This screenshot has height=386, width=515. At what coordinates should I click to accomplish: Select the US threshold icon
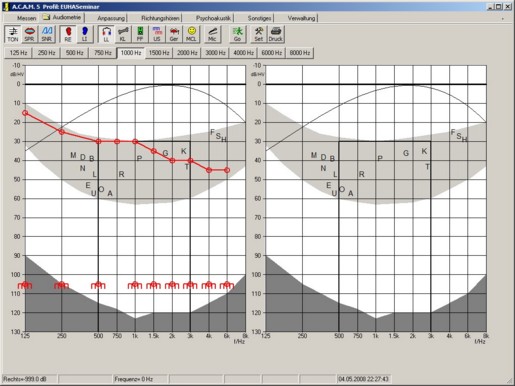[157, 34]
